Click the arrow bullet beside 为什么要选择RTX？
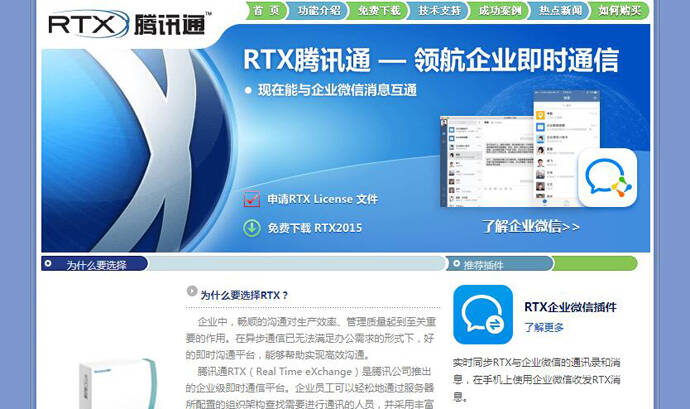This screenshot has height=409, width=690. [x=191, y=293]
